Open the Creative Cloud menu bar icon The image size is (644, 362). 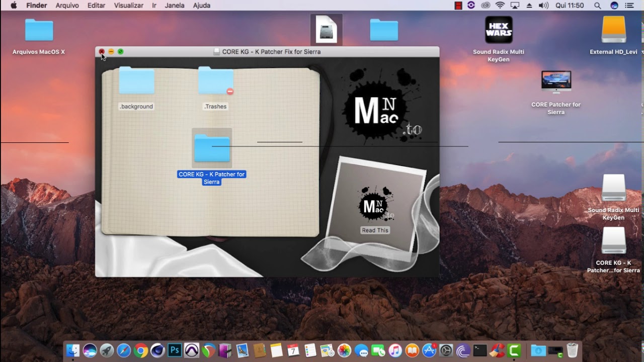click(486, 6)
